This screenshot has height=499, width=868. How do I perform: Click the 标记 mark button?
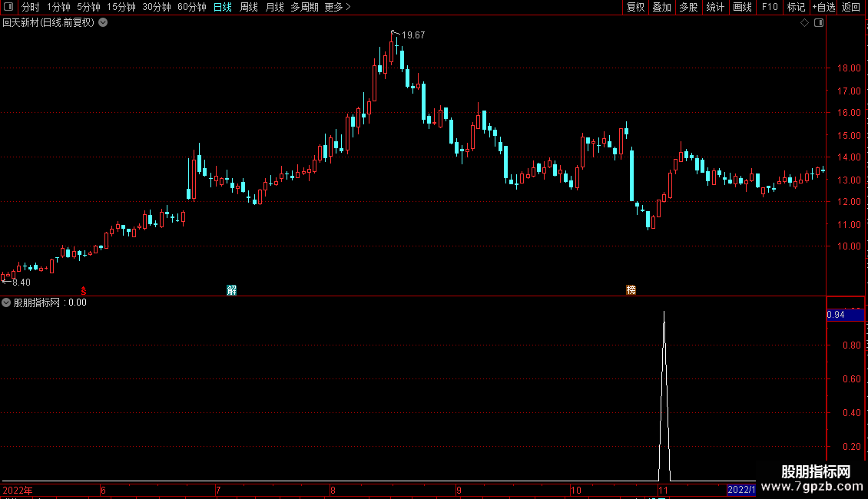796,7
